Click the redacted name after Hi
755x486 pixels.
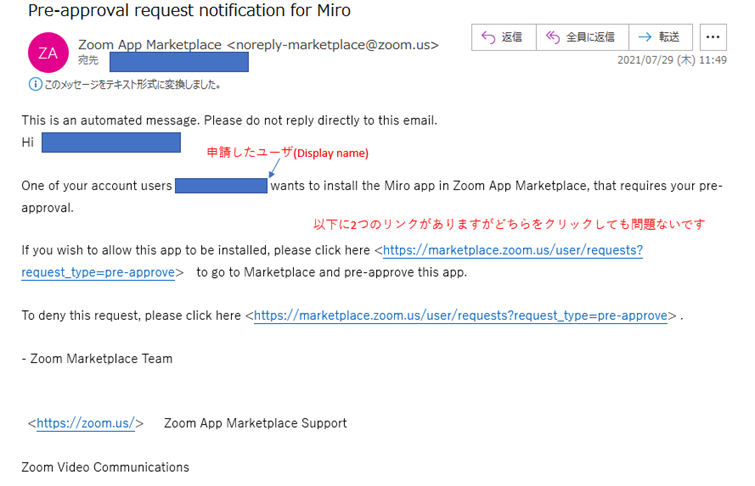coord(110,143)
